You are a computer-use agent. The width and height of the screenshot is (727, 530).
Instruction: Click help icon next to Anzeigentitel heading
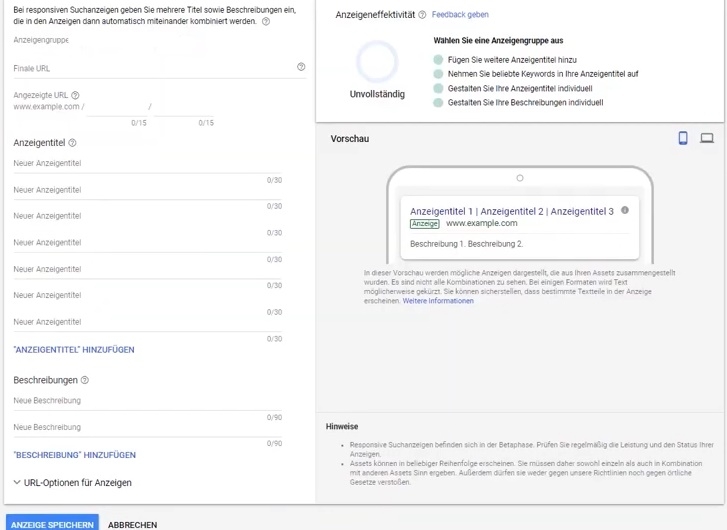(x=72, y=143)
